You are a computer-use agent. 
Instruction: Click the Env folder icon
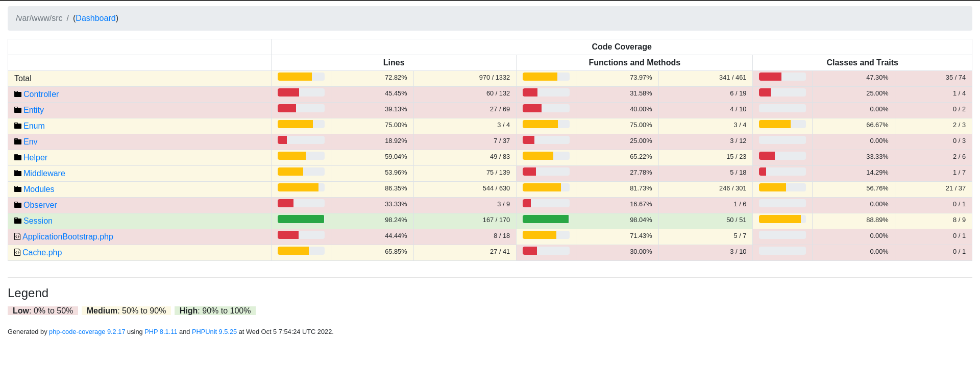(18, 141)
